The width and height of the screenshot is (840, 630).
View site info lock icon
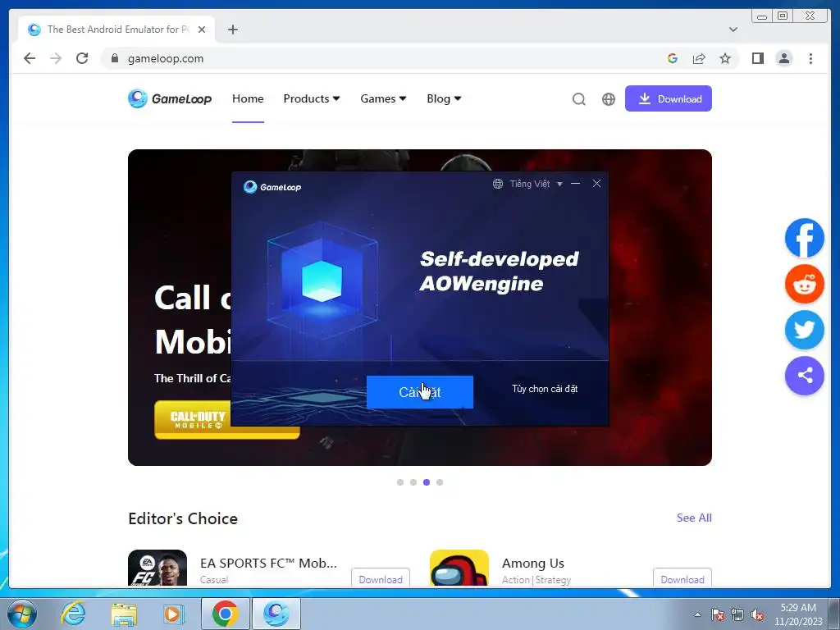[x=114, y=58]
